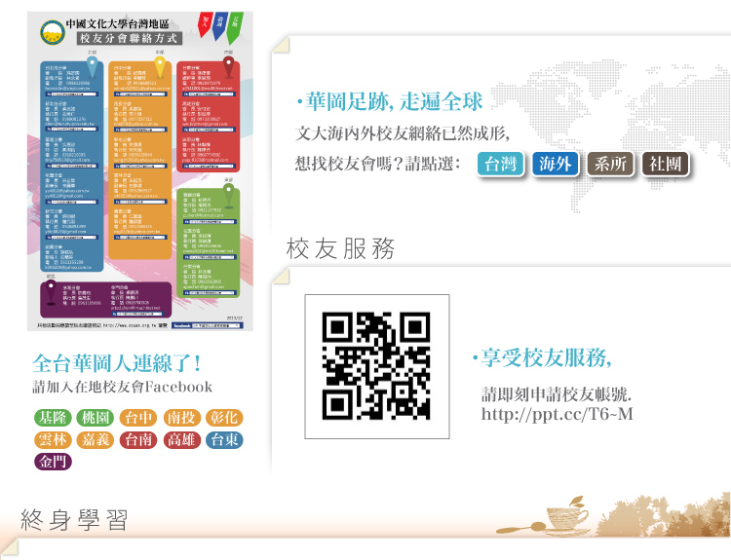
Task: Select the 社團 alumni button
Action: click(666, 164)
